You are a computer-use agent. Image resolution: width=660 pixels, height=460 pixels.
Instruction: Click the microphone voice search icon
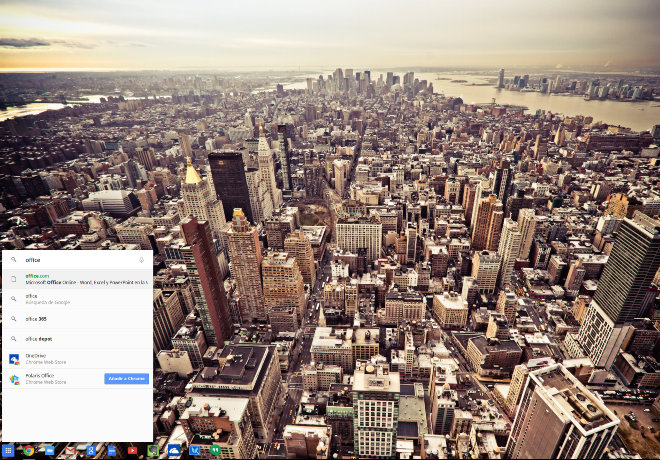click(141, 259)
